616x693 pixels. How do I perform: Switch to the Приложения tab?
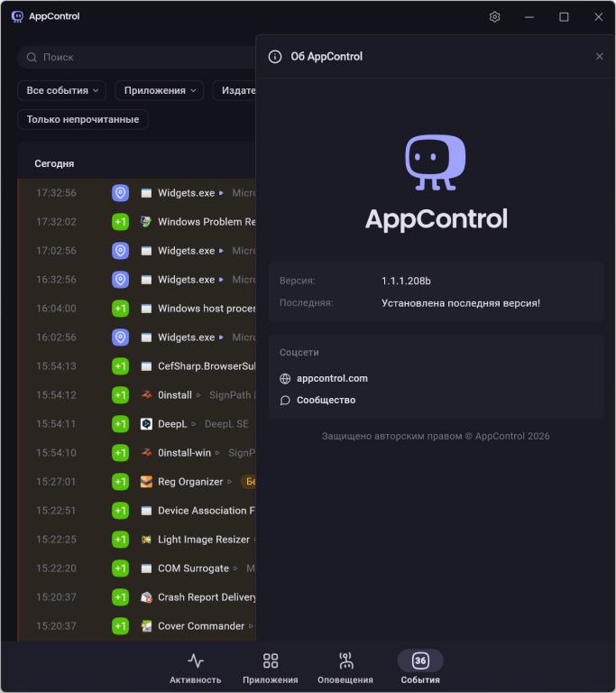[270, 669]
